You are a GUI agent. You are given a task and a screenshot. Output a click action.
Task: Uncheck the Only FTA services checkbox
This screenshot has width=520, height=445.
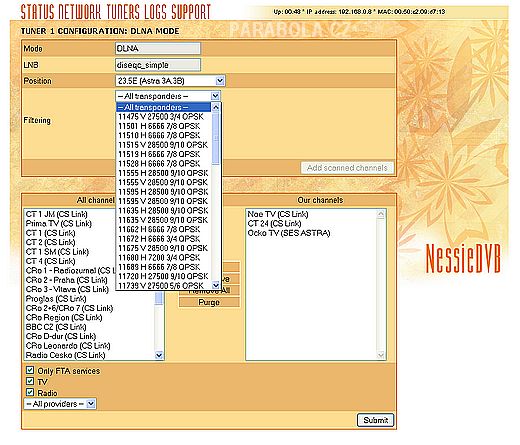pyautogui.click(x=30, y=370)
